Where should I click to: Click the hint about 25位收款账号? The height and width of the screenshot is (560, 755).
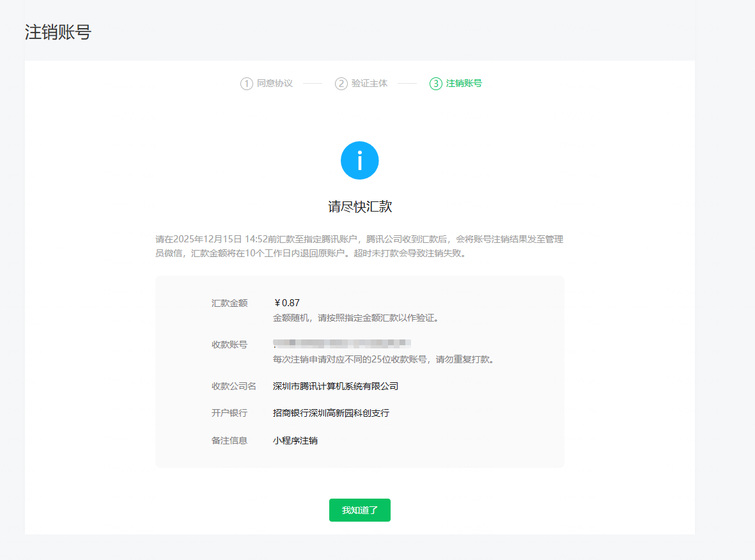click(x=384, y=359)
